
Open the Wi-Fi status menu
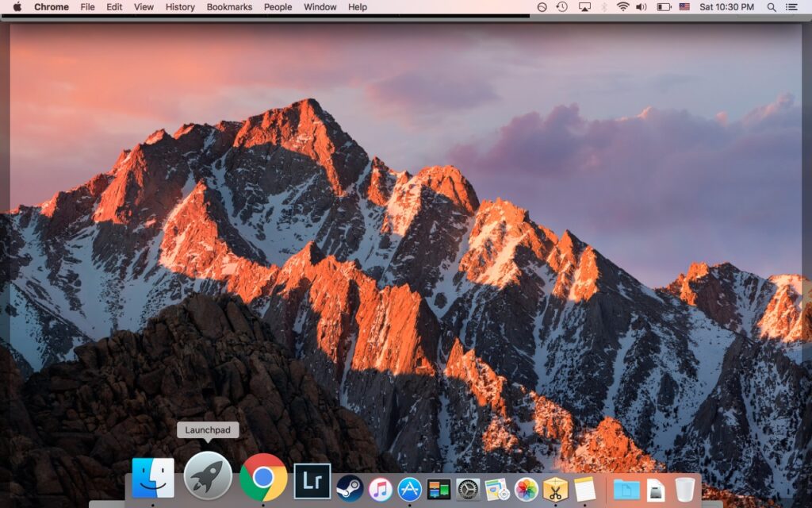(x=622, y=7)
